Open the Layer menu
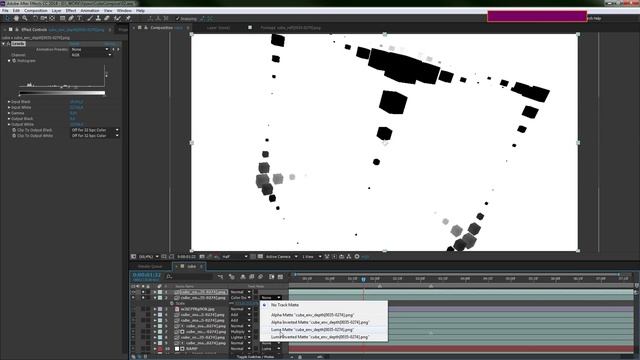 click(x=57, y=11)
